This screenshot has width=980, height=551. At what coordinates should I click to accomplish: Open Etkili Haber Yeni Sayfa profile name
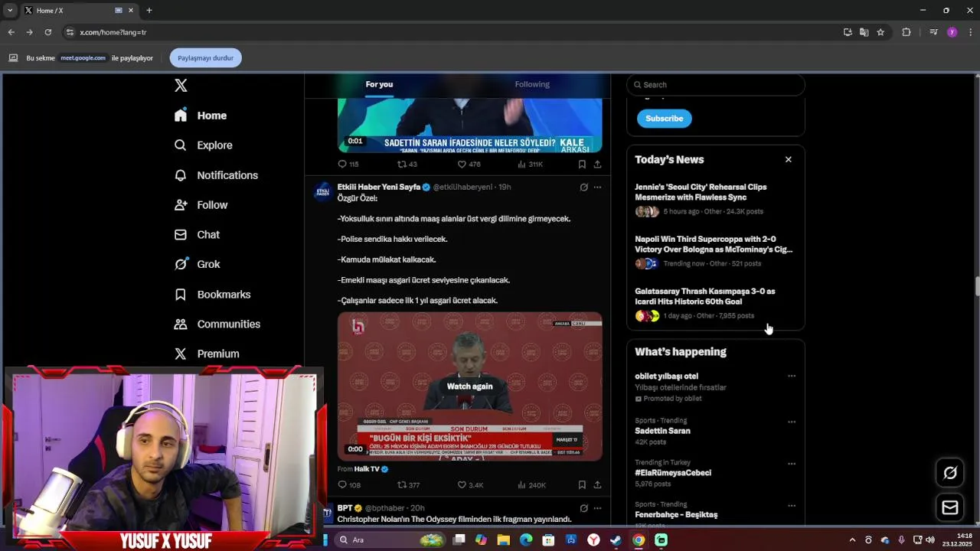[379, 187]
